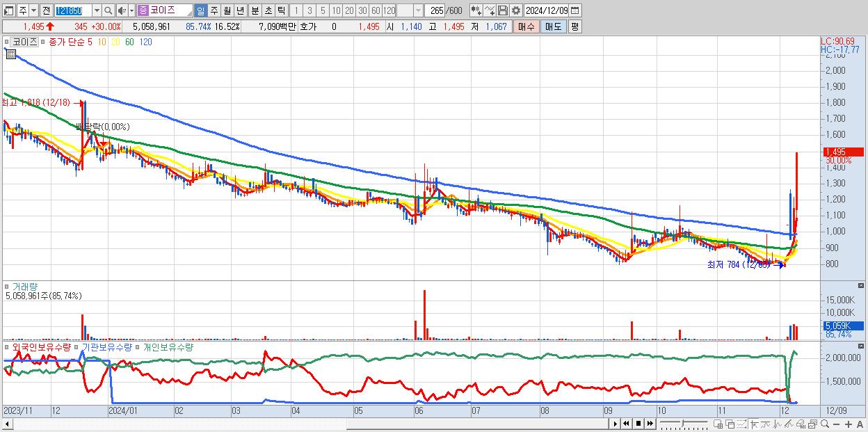
Task: Toggle the price series legend square marker
Action: point(8,42)
